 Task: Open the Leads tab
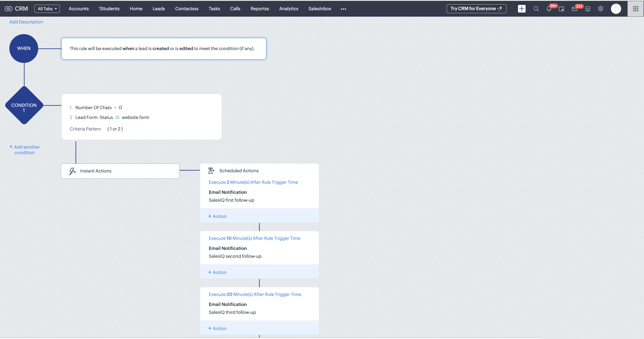159,9
